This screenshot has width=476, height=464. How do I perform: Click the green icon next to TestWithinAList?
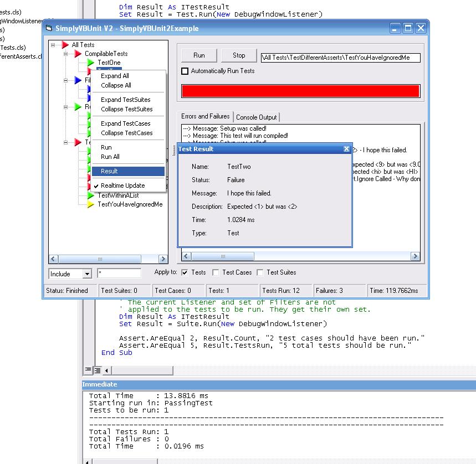(91, 195)
